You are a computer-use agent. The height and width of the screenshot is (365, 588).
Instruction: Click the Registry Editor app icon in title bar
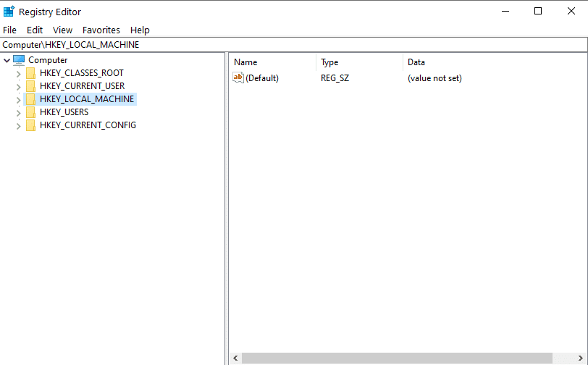(x=9, y=12)
